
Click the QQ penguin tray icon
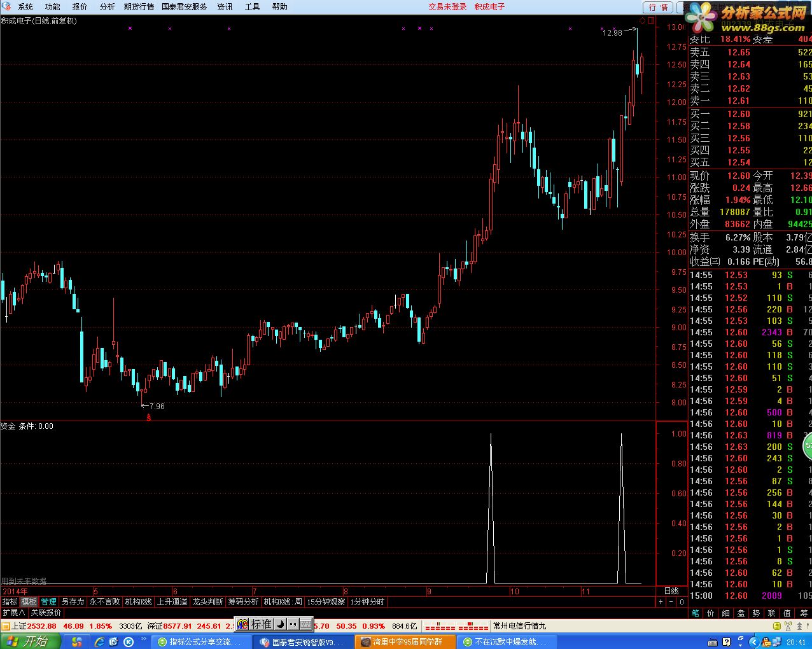766,641
